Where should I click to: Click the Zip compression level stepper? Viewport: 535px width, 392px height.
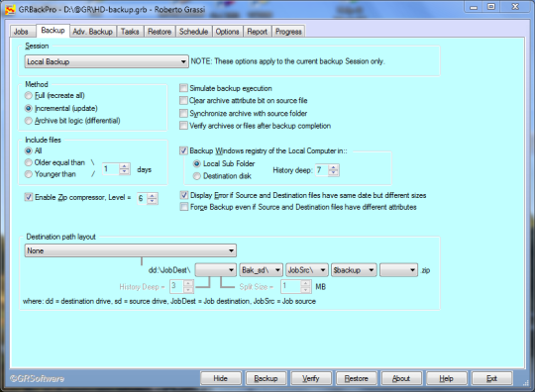point(153,198)
